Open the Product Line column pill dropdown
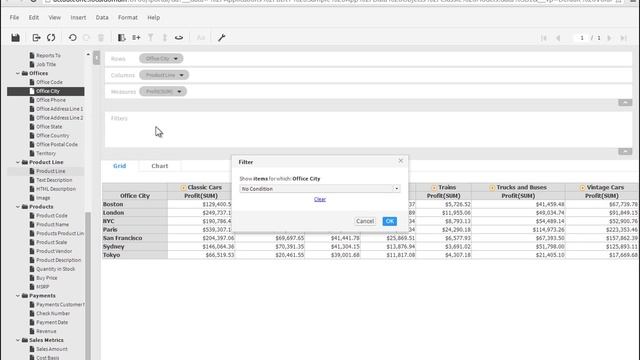640x360 pixels. [181, 75]
